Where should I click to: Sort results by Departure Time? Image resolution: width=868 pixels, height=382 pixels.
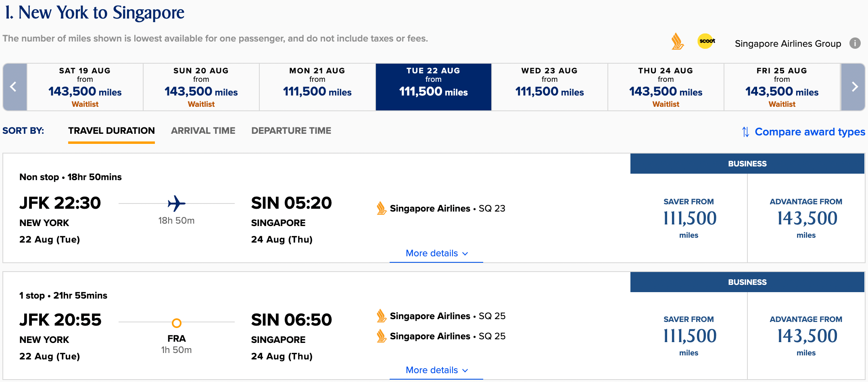(x=291, y=131)
